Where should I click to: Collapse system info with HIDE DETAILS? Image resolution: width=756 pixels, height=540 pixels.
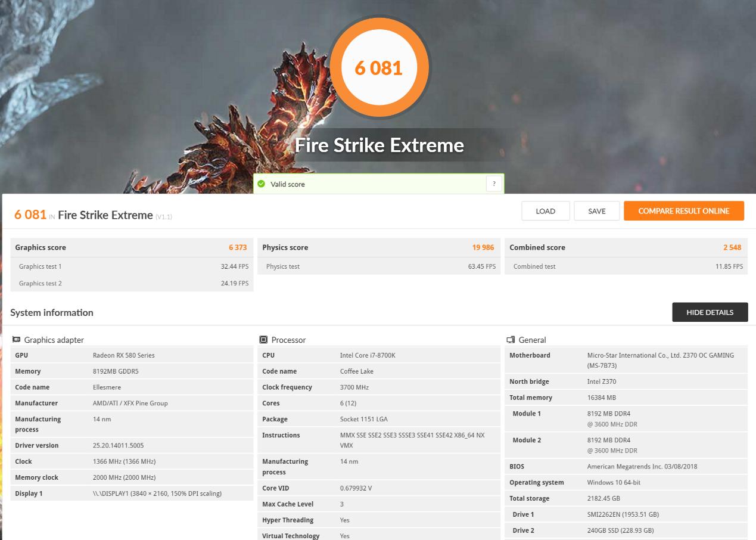click(x=710, y=312)
